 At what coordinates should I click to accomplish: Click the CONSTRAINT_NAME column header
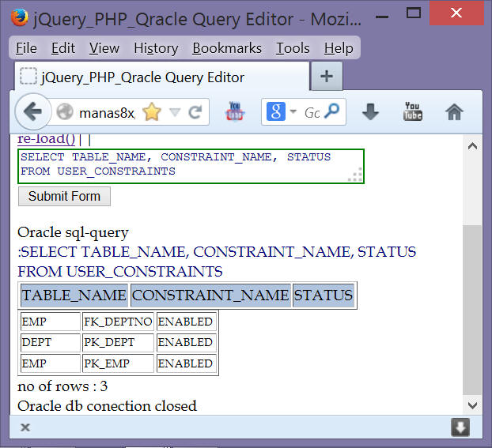click(210, 296)
